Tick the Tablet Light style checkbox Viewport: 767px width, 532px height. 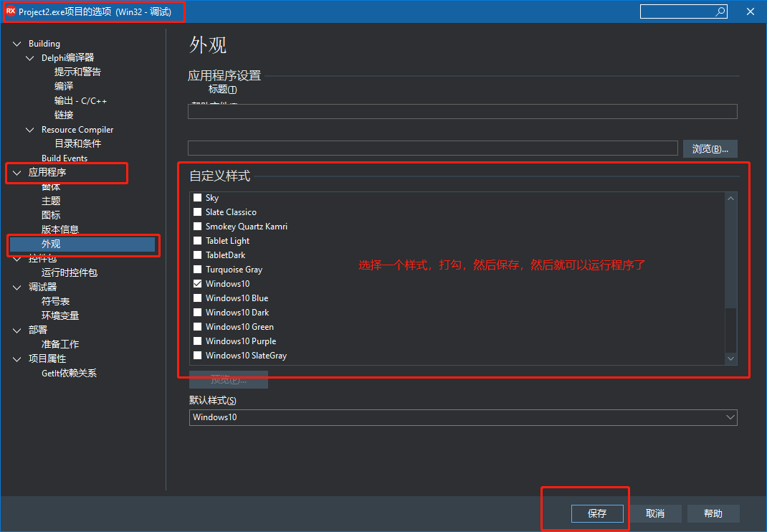(198, 241)
